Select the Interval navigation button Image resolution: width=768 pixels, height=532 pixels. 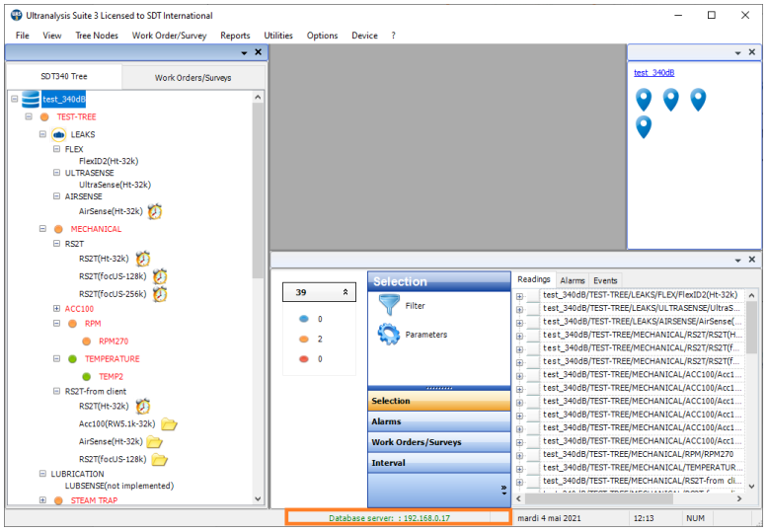coord(438,463)
